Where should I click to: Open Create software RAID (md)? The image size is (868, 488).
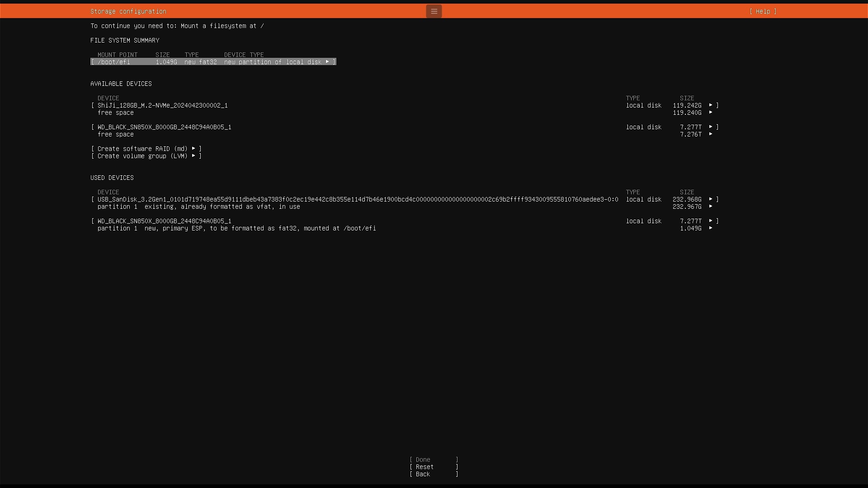click(x=142, y=149)
